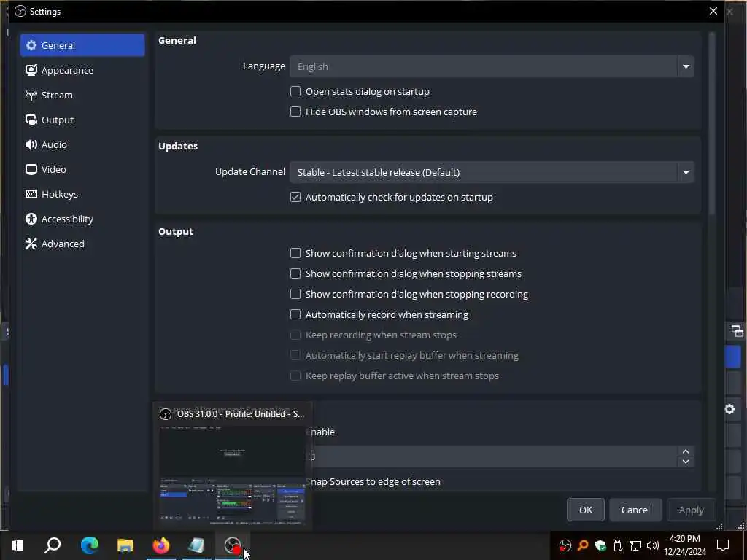Click the snap sensitivity value field
The width and height of the screenshot is (747, 560).
coord(493,456)
